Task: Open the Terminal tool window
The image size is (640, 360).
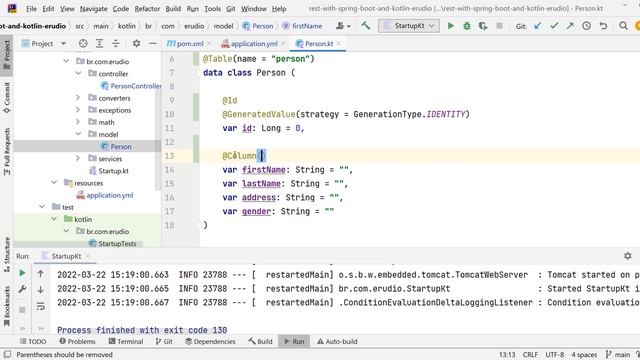Action: tap(126, 341)
